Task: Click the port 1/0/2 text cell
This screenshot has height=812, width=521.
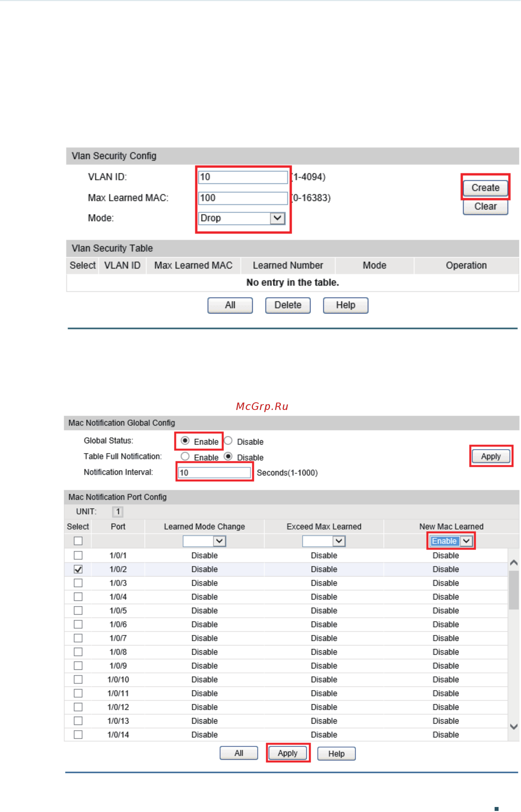Action: pyautogui.click(x=118, y=569)
